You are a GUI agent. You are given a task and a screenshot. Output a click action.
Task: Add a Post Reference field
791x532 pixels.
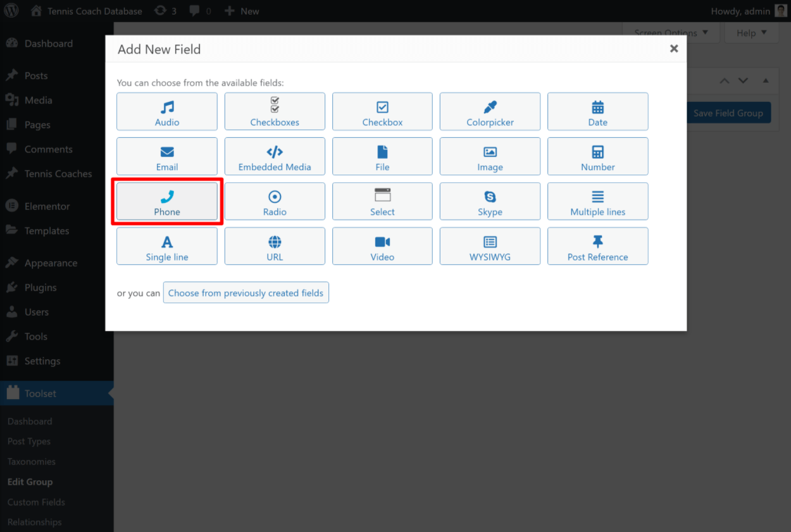(597, 246)
